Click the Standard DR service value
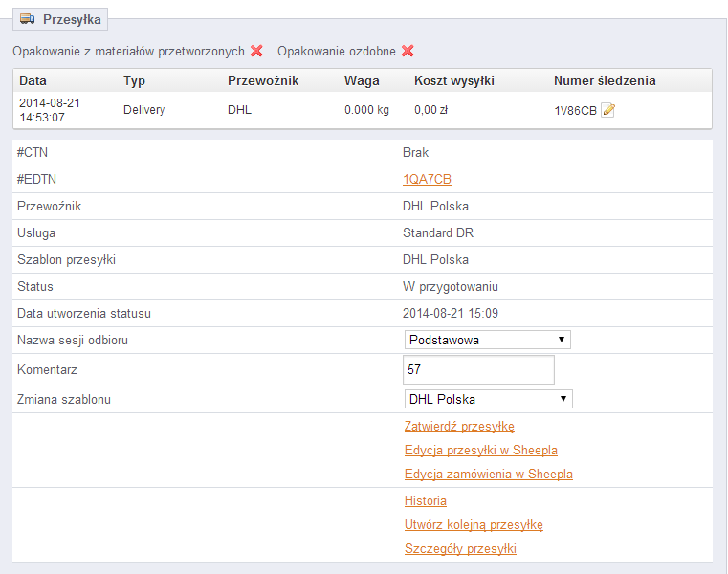The image size is (728, 574). [x=438, y=233]
